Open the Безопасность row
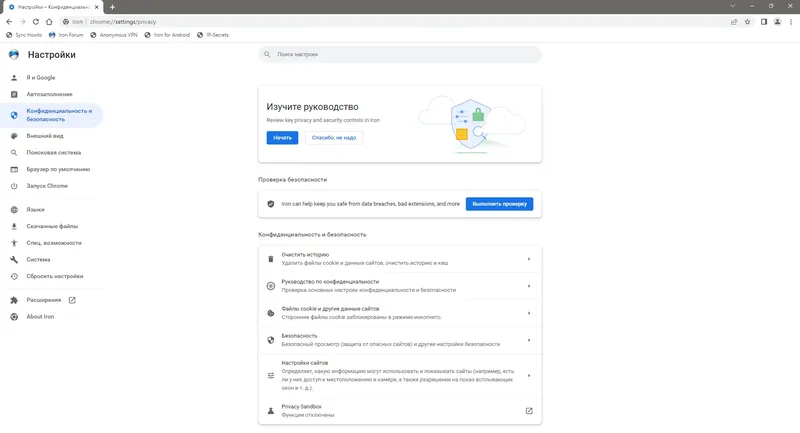The width and height of the screenshot is (800, 433). 400,340
